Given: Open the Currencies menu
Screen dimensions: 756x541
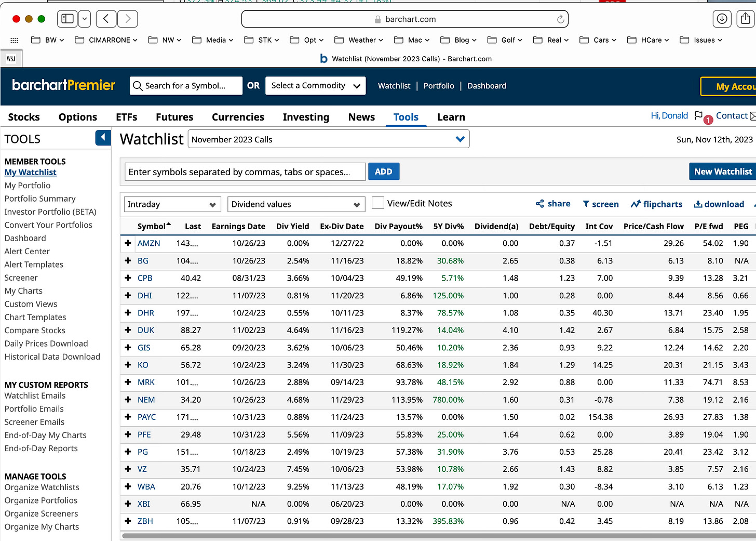Looking at the screenshot, I should (x=238, y=117).
